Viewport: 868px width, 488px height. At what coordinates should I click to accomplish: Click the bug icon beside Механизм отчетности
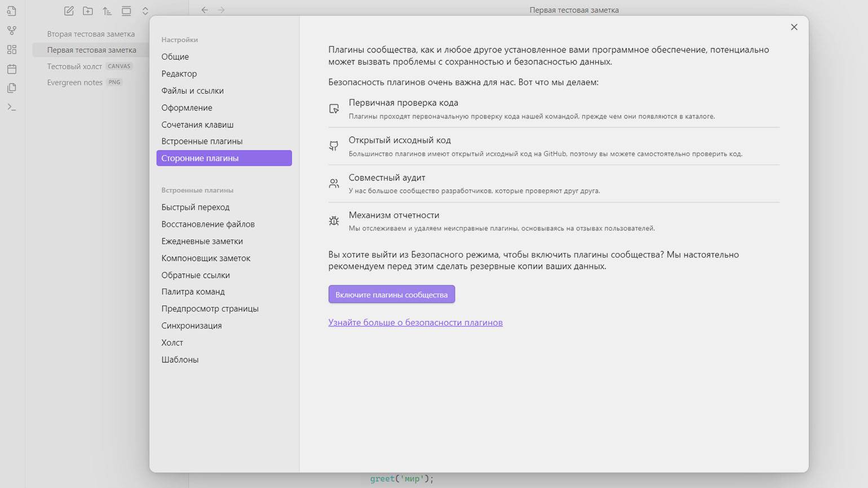click(x=334, y=221)
